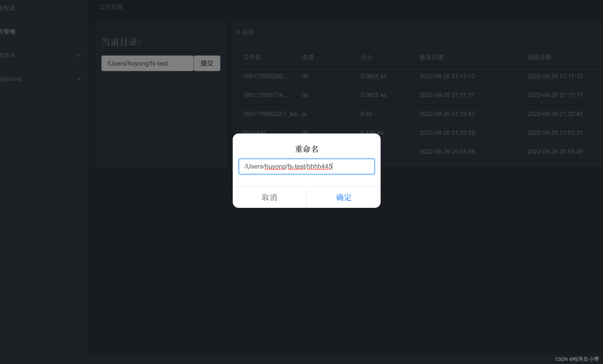This screenshot has width=603, height=364.
Task: Focus the rename path input field
Action: (306, 166)
